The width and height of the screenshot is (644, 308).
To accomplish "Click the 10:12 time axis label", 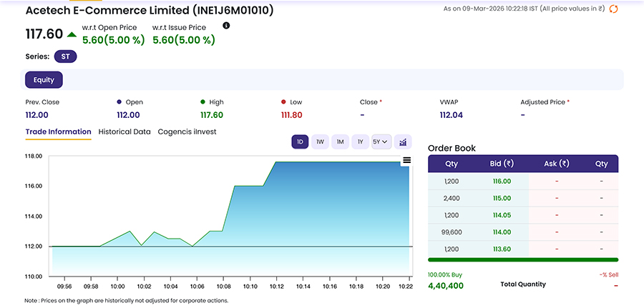I will point(277,285).
